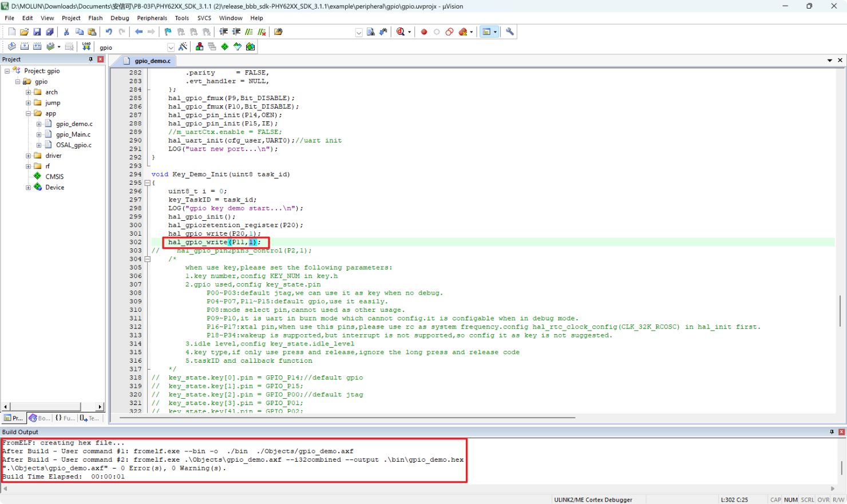The image size is (847, 504).
Task: Open the Configuration wrench icon
Action: tap(510, 32)
